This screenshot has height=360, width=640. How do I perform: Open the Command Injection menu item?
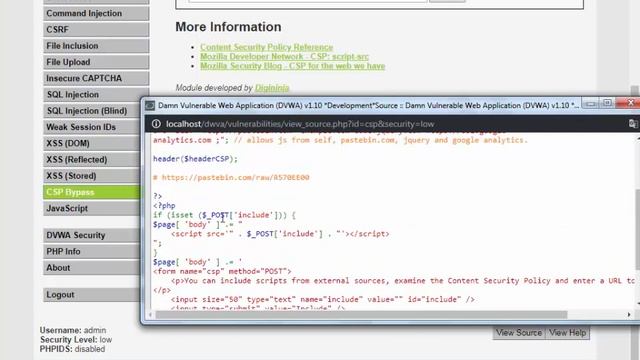pos(96,13)
